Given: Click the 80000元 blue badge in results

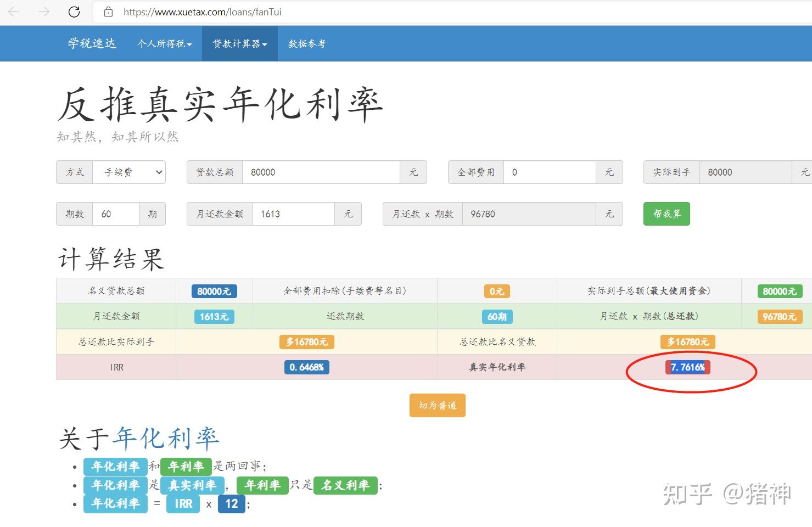Looking at the screenshot, I should tap(214, 291).
